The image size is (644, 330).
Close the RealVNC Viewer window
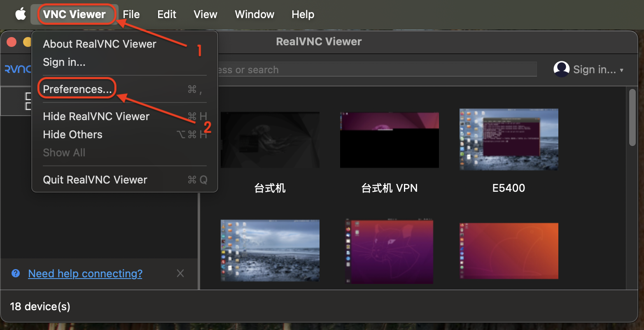coord(12,42)
